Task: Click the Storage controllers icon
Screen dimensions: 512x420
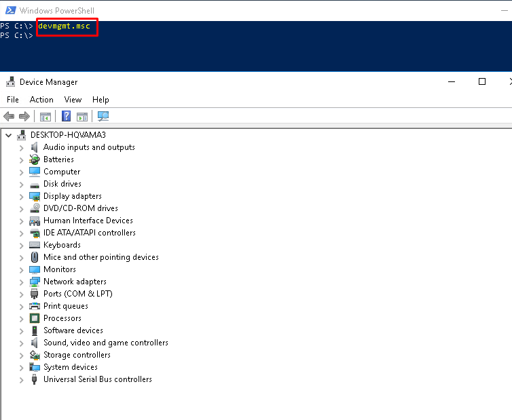Action: [x=34, y=355]
